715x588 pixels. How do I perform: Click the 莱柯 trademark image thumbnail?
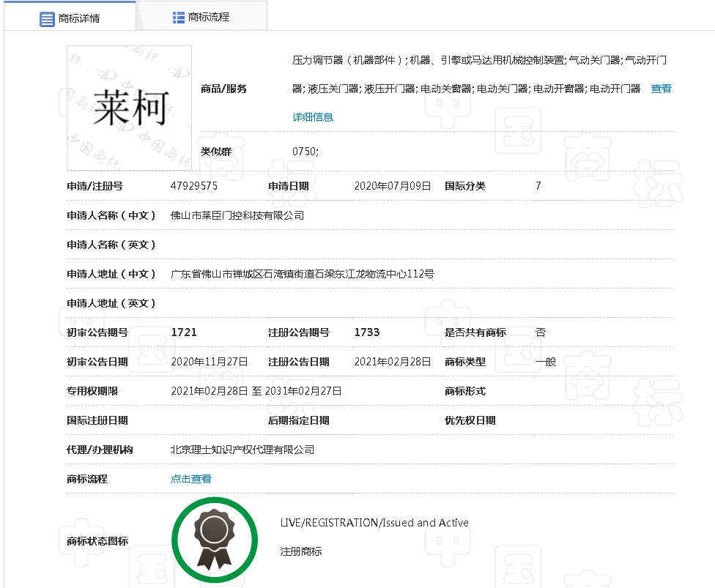point(129,108)
